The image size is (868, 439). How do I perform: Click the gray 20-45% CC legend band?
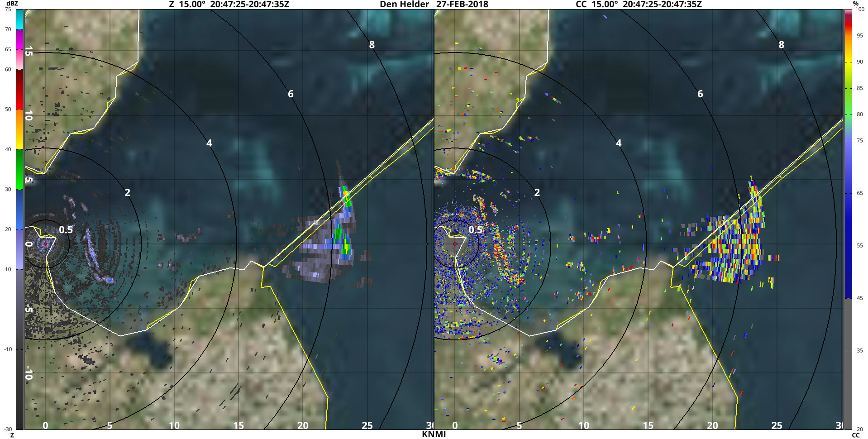pos(848,364)
